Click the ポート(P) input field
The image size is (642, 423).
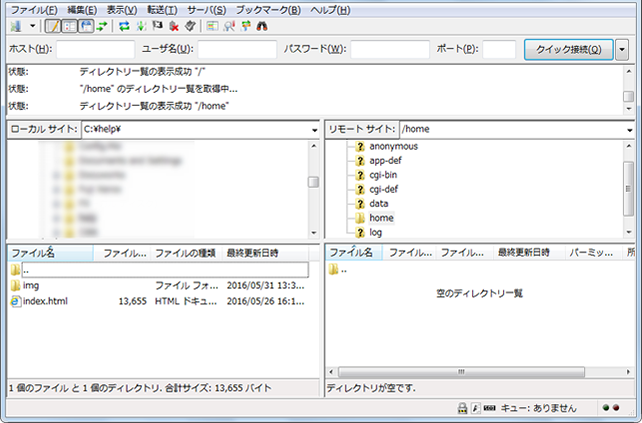pos(499,49)
